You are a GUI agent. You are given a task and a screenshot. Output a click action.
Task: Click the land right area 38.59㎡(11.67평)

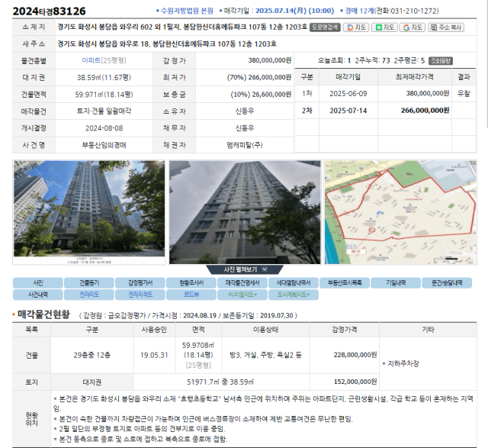(x=104, y=77)
